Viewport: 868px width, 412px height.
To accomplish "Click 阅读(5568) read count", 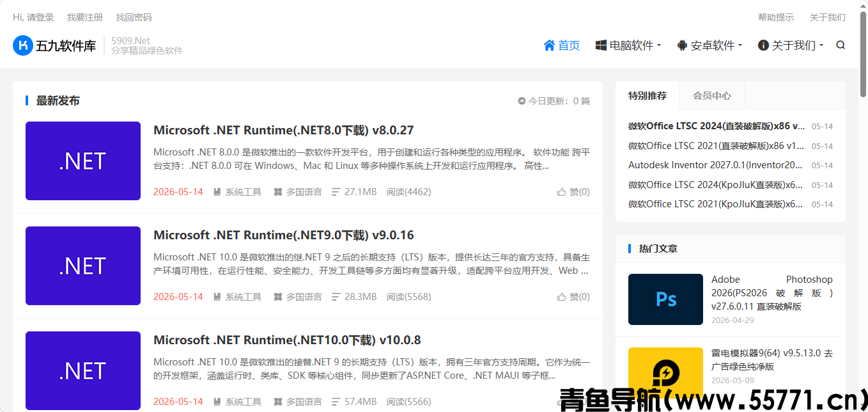I will pos(409,297).
